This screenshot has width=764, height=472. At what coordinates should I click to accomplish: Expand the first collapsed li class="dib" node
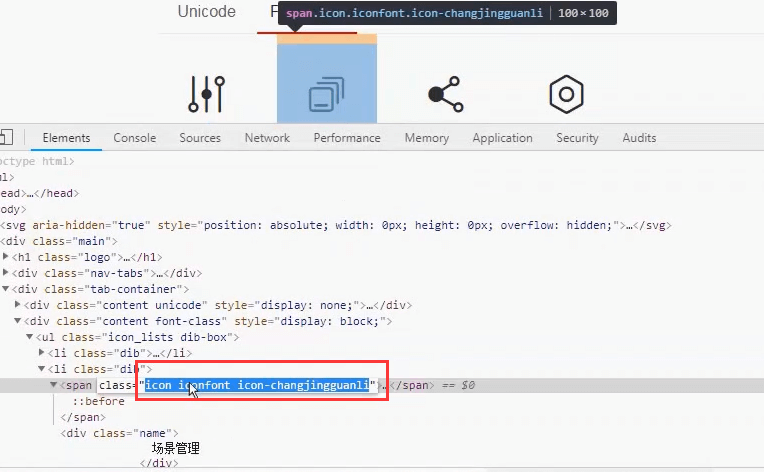point(41,352)
